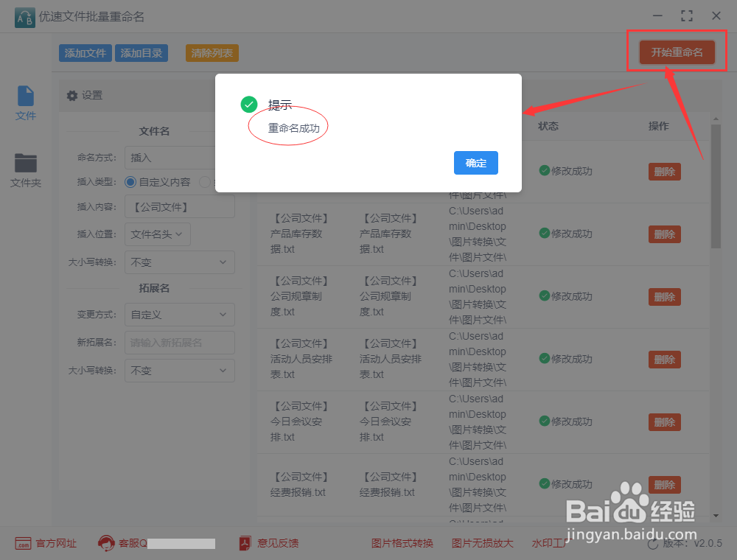Click the 新拓展名 input field

180,343
